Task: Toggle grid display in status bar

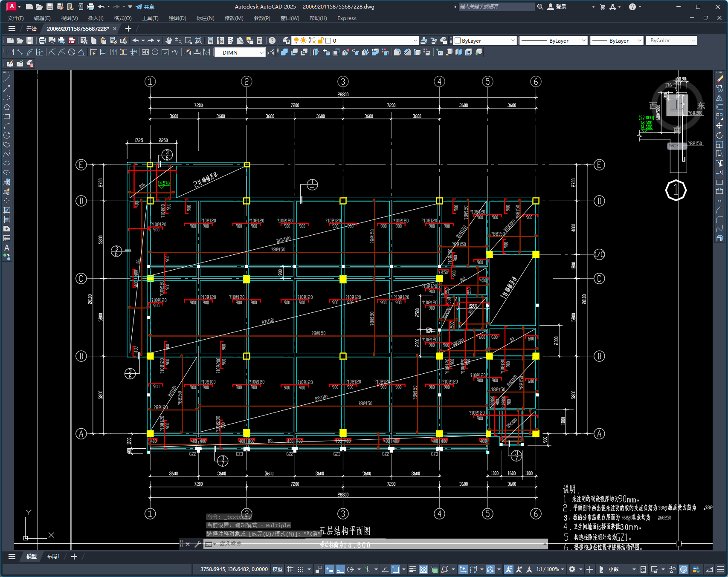Action: [290, 569]
